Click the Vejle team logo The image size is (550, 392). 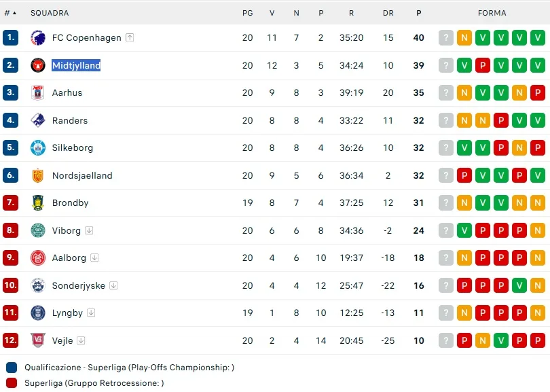click(37, 340)
